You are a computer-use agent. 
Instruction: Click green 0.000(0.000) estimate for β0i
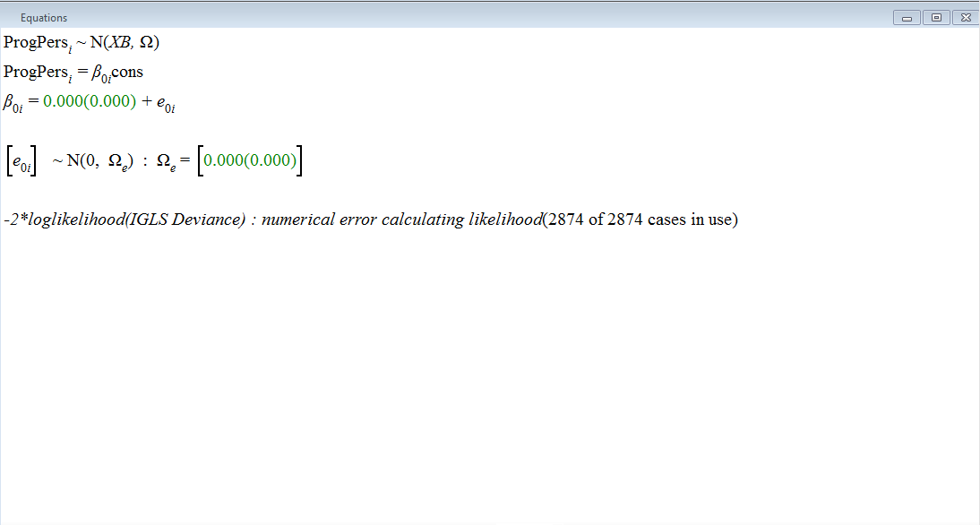[90, 102]
